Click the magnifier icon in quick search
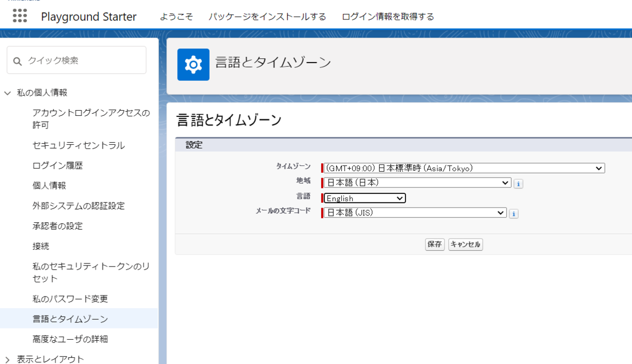This screenshot has height=364, width=632. click(x=16, y=60)
